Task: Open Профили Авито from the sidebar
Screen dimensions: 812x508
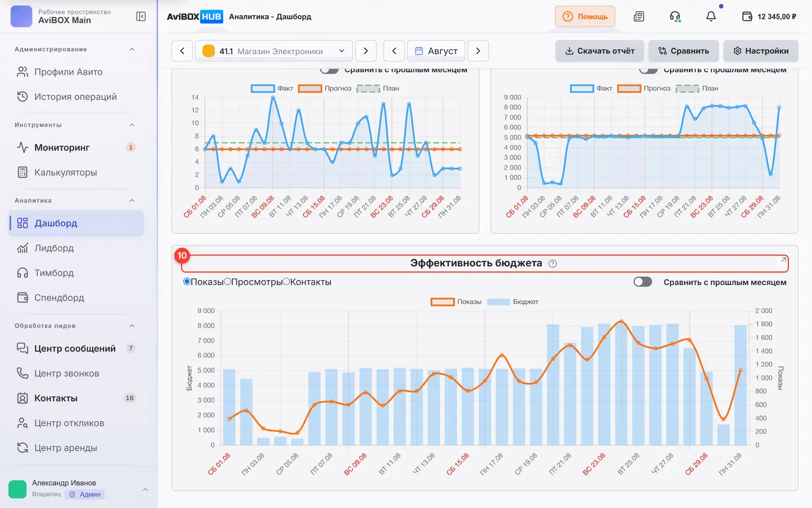Action: coord(76,72)
